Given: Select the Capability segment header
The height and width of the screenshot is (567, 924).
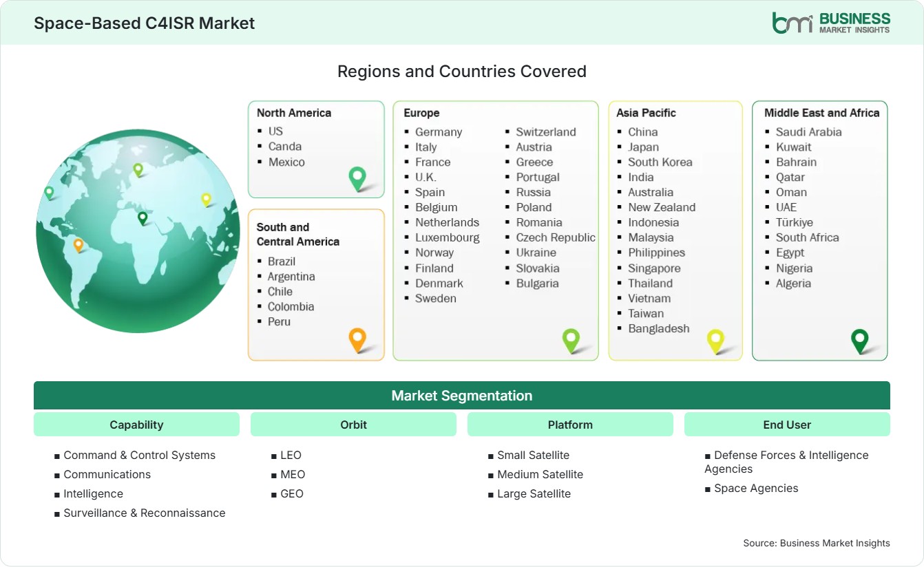Looking at the screenshot, I should coord(136,425).
